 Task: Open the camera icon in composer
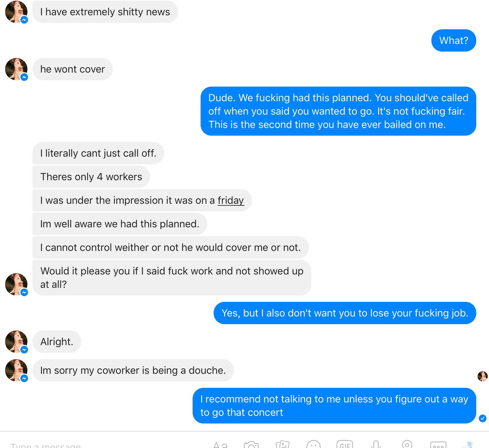[251, 444]
